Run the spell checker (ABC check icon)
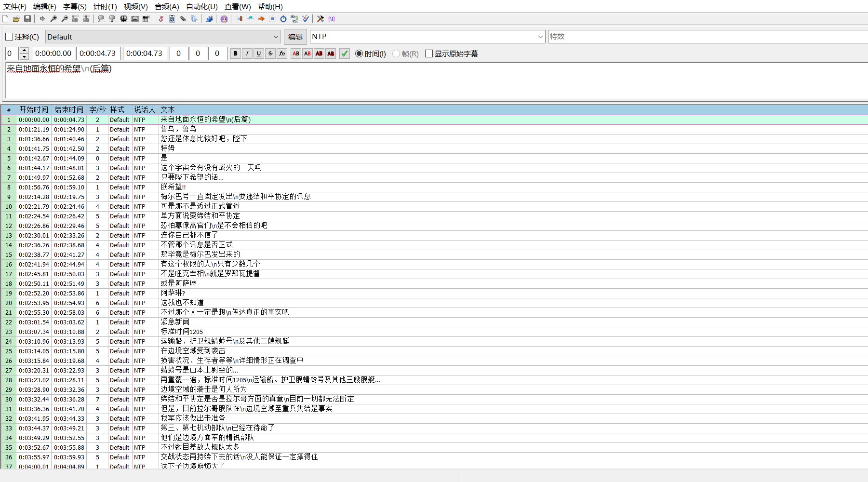This screenshot has width=868, height=482. pyautogui.click(x=306, y=19)
